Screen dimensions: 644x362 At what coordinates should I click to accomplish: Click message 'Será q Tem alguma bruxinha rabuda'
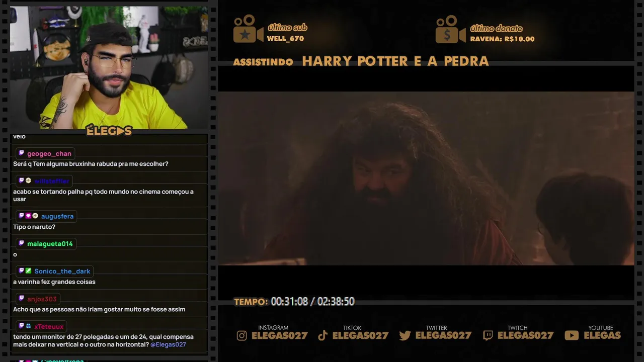(91, 164)
